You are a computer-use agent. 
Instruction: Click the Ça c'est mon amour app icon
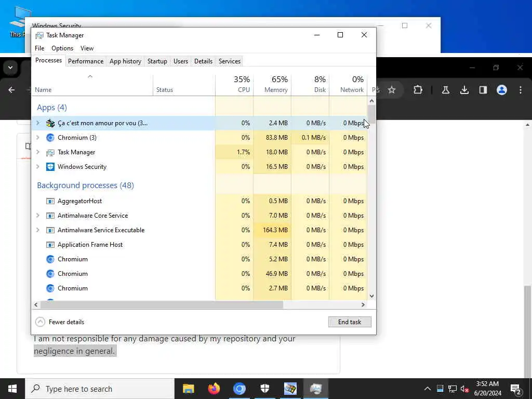tap(50, 123)
